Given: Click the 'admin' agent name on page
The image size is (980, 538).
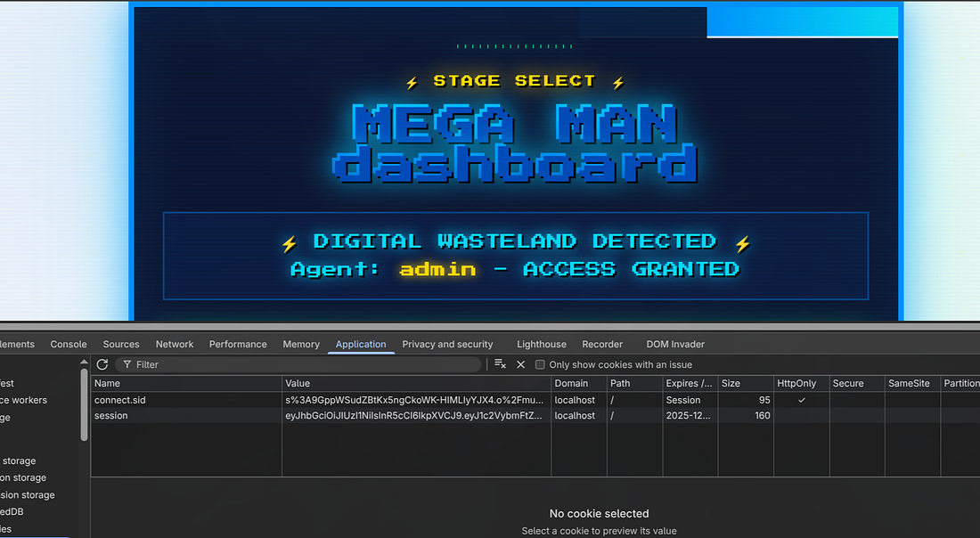Looking at the screenshot, I should [437, 269].
